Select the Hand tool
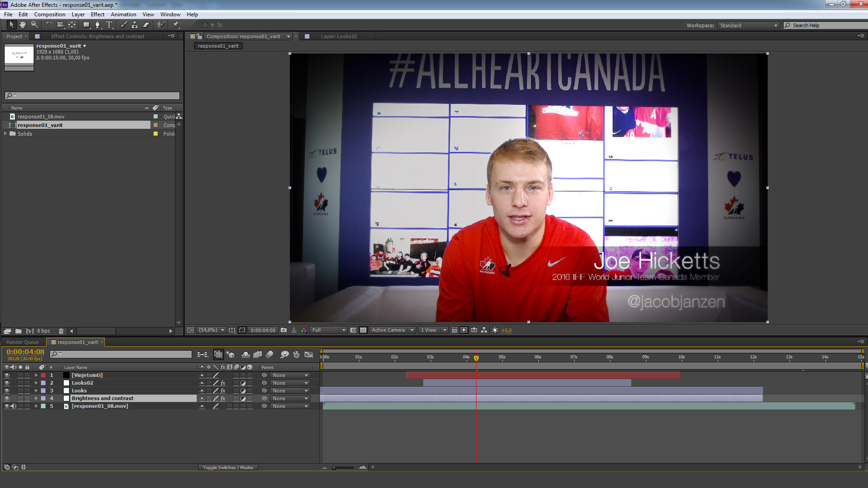 [23, 25]
